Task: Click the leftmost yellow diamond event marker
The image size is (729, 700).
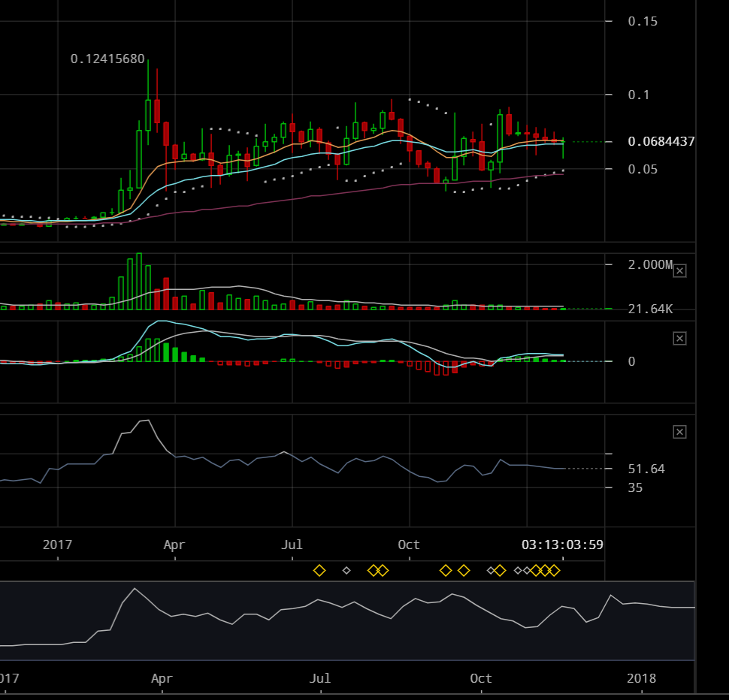Action: [x=319, y=570]
